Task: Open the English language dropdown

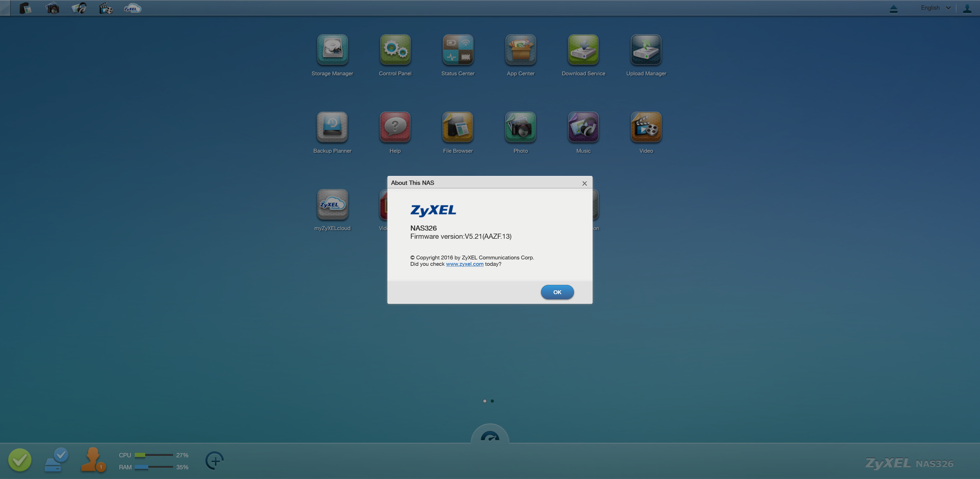Action: coord(936,8)
